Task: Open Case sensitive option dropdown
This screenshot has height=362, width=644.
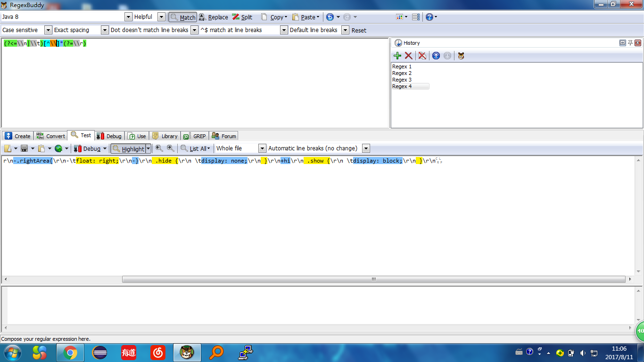Action: coord(48,30)
